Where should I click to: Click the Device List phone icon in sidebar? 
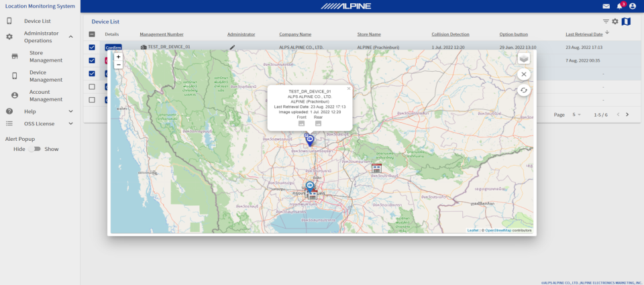[9, 21]
